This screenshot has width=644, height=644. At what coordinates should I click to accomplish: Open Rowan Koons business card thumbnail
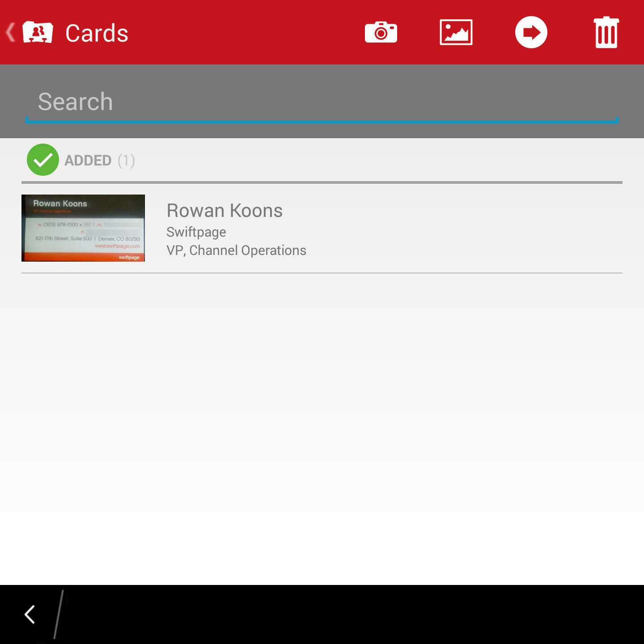[83, 228]
